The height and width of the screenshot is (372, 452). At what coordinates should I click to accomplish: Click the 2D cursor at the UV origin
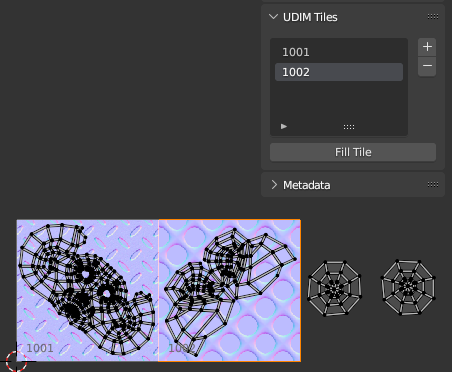16,361
